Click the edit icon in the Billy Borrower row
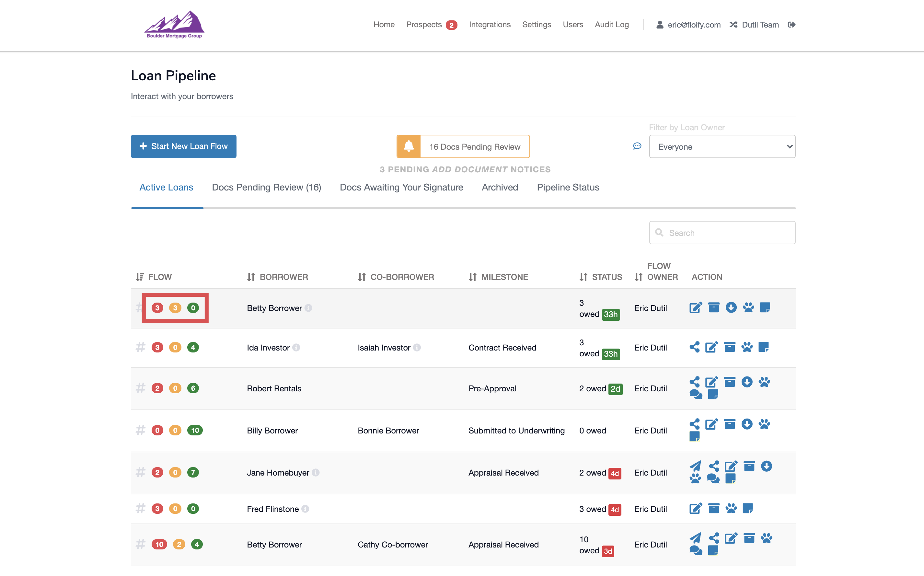Image resolution: width=924 pixels, height=576 pixels. click(x=711, y=424)
